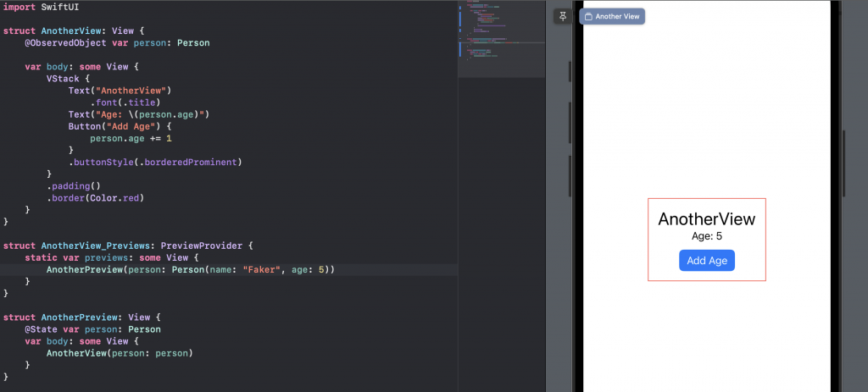This screenshot has width=868, height=392.
Task: Pin the preview with the pin icon
Action: (x=563, y=16)
